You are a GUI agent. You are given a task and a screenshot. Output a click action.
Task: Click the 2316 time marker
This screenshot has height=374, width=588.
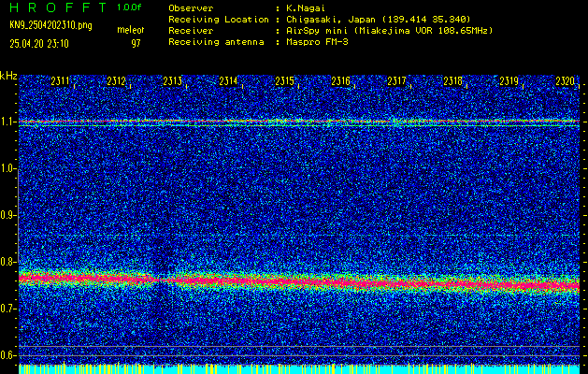click(x=340, y=81)
